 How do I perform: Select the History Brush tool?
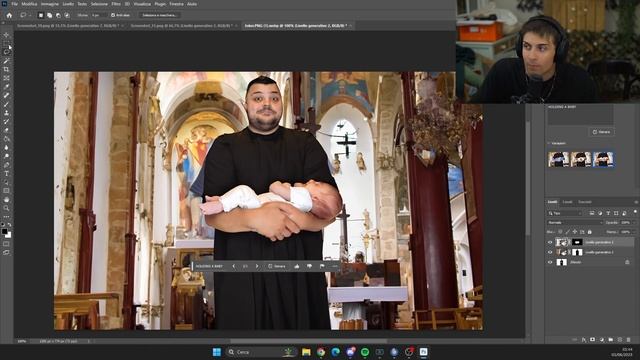pyautogui.click(x=6, y=121)
